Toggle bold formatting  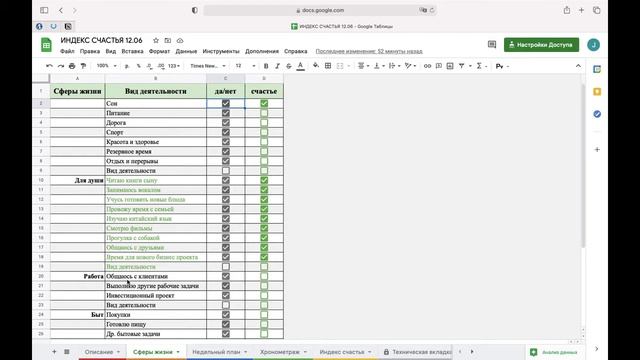pyautogui.click(x=266, y=66)
